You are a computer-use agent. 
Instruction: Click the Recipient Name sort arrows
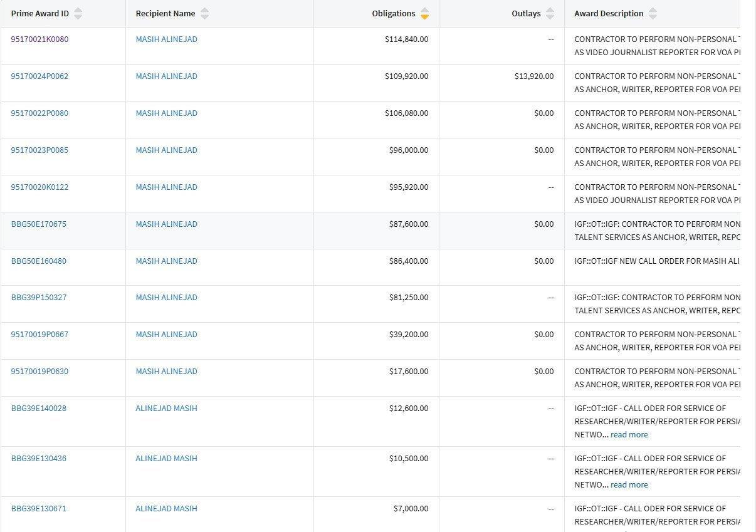coord(204,14)
